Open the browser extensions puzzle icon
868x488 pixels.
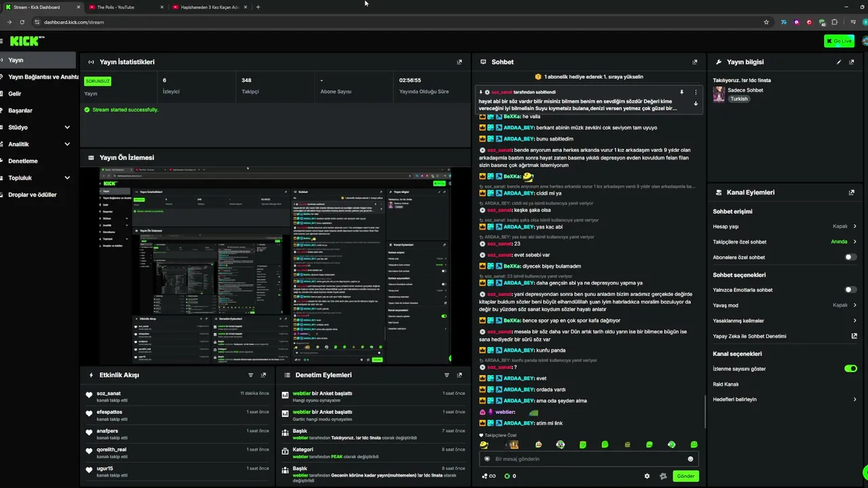coord(835,22)
